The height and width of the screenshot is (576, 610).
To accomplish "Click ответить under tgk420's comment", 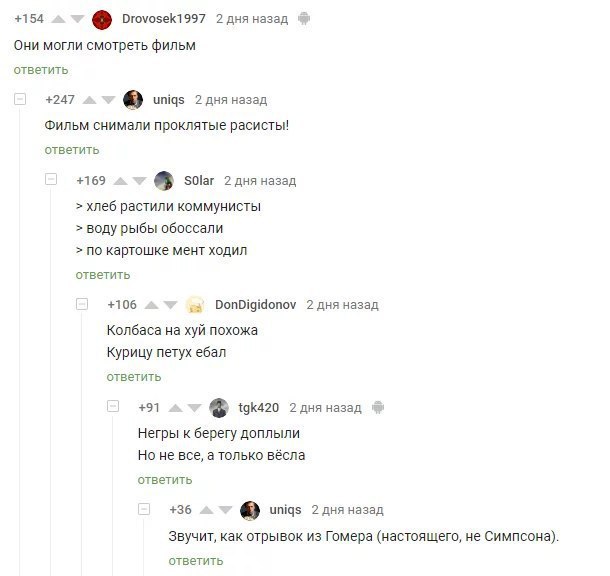I will click(x=165, y=480).
